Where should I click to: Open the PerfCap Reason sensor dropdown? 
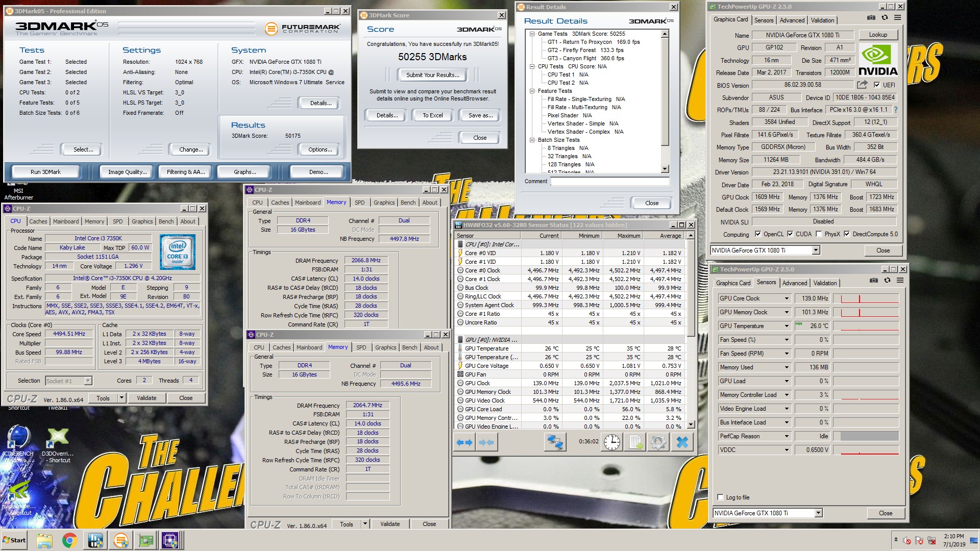point(787,436)
